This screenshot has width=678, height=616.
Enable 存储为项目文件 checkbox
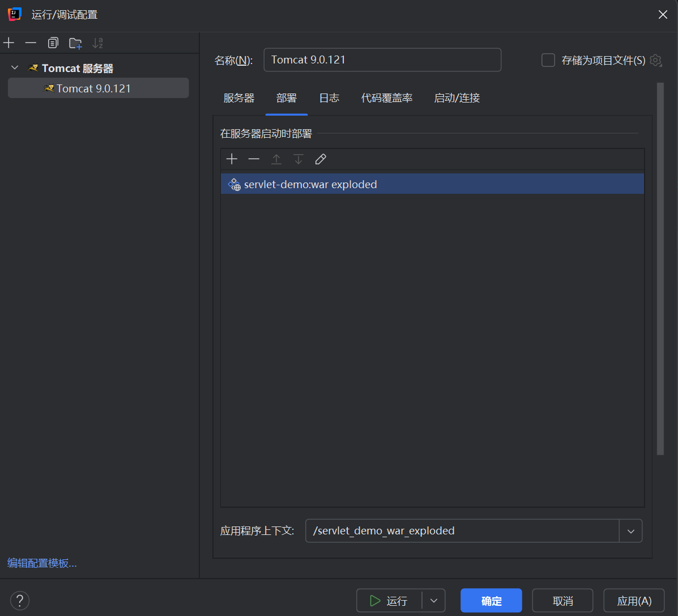pos(548,60)
